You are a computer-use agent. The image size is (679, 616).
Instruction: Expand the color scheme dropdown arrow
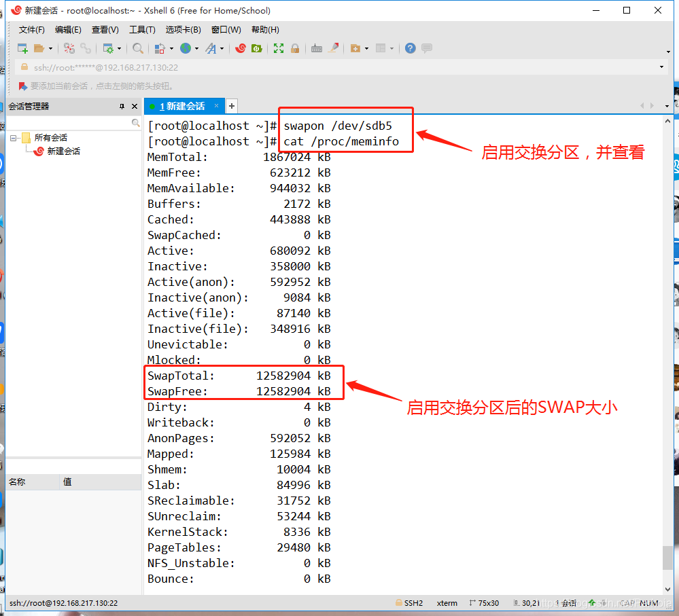tap(171, 48)
